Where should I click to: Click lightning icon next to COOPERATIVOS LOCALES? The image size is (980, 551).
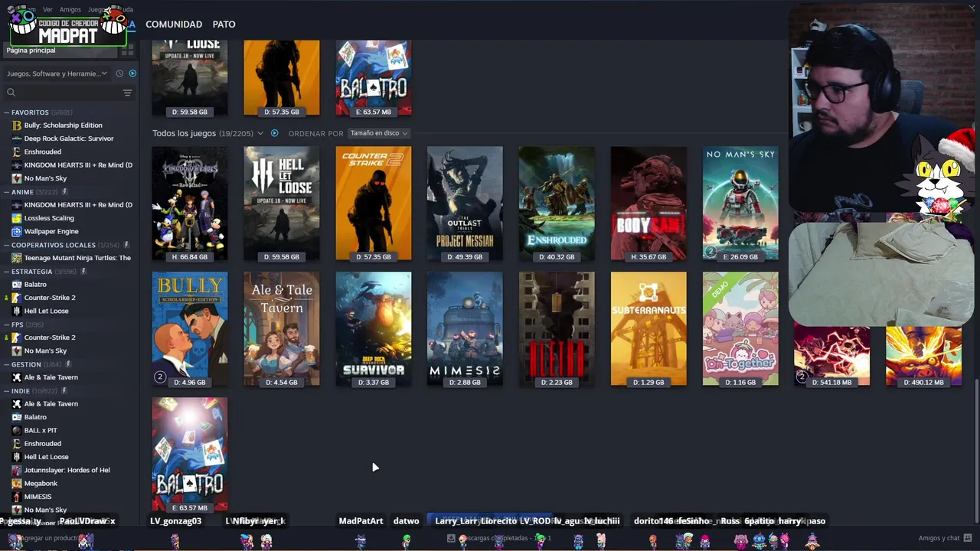(x=126, y=245)
